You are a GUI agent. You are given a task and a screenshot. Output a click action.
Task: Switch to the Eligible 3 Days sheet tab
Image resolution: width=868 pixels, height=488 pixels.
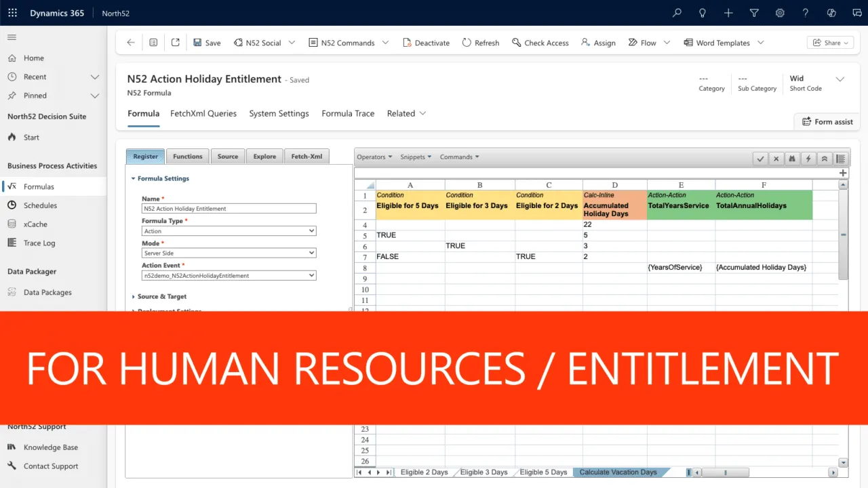(484, 472)
